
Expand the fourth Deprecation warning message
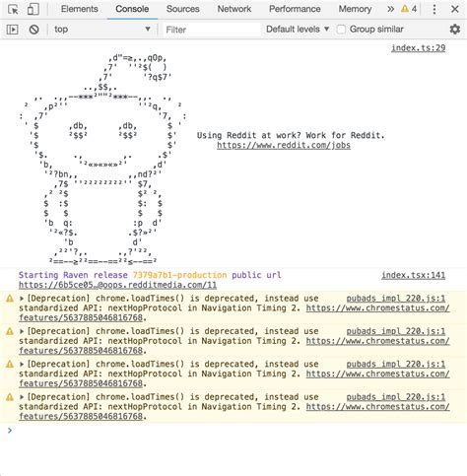pos(22,397)
